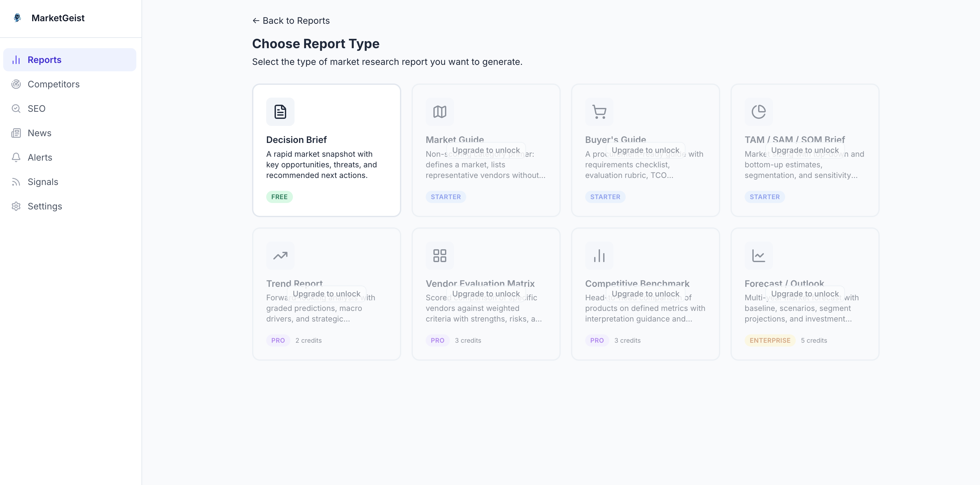980x485 pixels.
Task: Click the grid icon on Vendor Evaluation Matrix
Action: tap(440, 255)
